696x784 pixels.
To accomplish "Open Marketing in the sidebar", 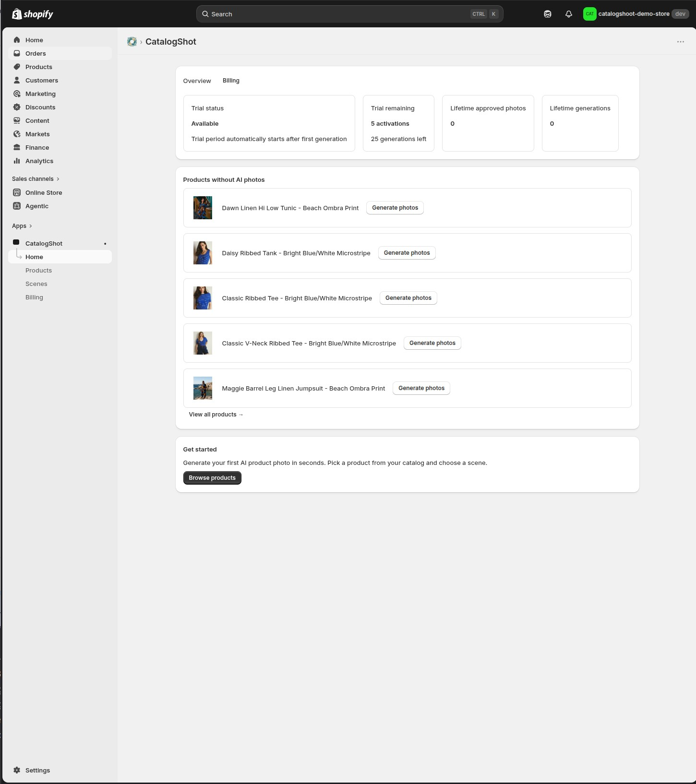I will 60,94.
